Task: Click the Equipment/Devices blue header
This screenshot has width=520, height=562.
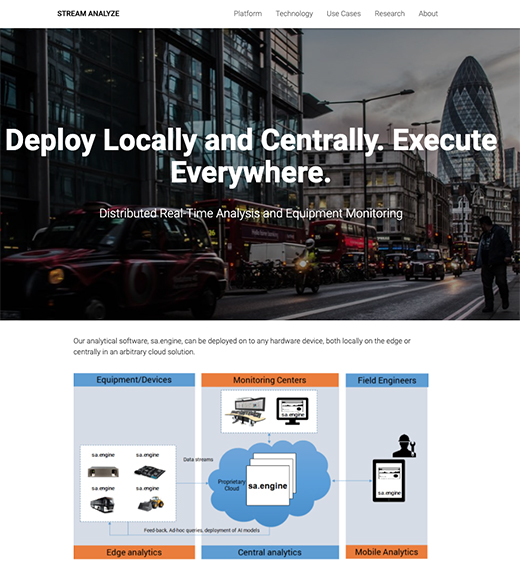Action: [134, 380]
